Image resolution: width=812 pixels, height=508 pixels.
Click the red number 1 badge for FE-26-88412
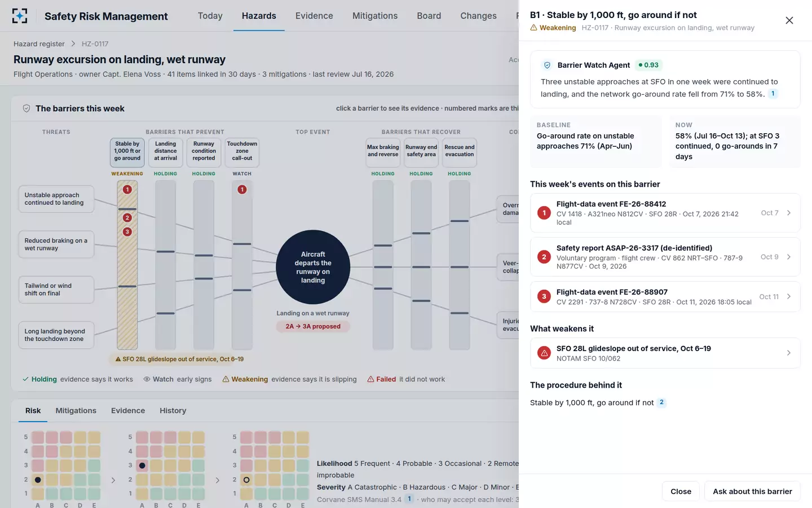[x=544, y=213]
